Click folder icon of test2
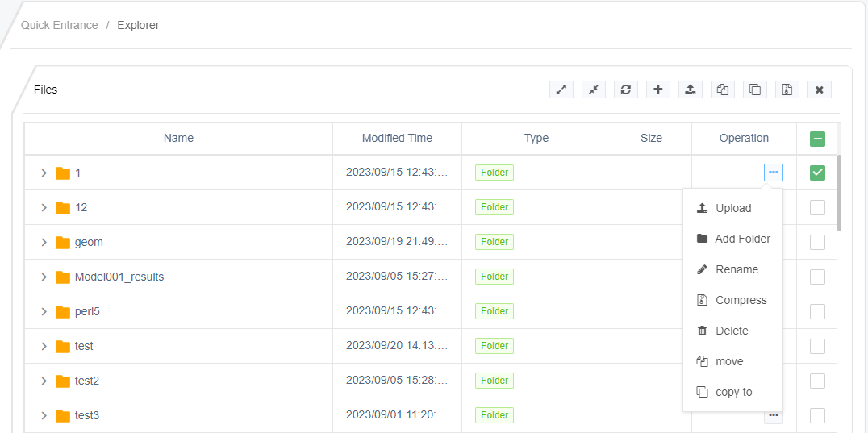 pyautogui.click(x=63, y=381)
